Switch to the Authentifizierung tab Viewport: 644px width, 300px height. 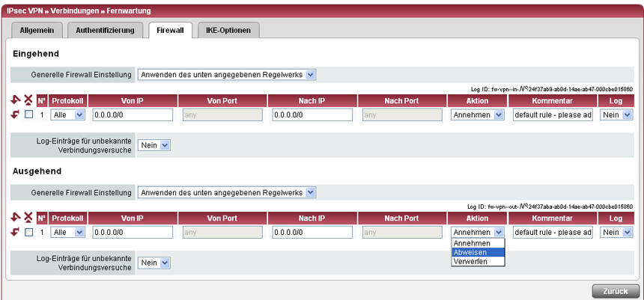click(105, 30)
